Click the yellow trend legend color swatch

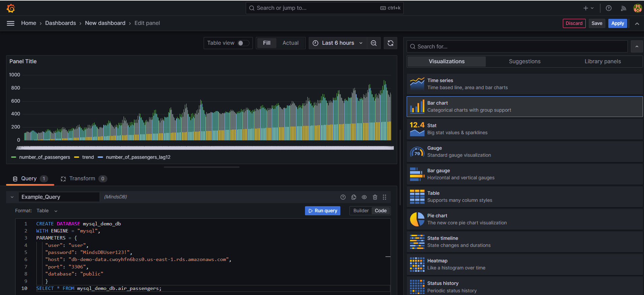76,157
